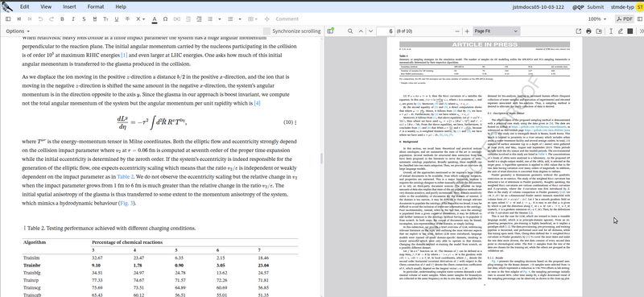Toggle the editor sidebar panel icon

tap(8, 19)
